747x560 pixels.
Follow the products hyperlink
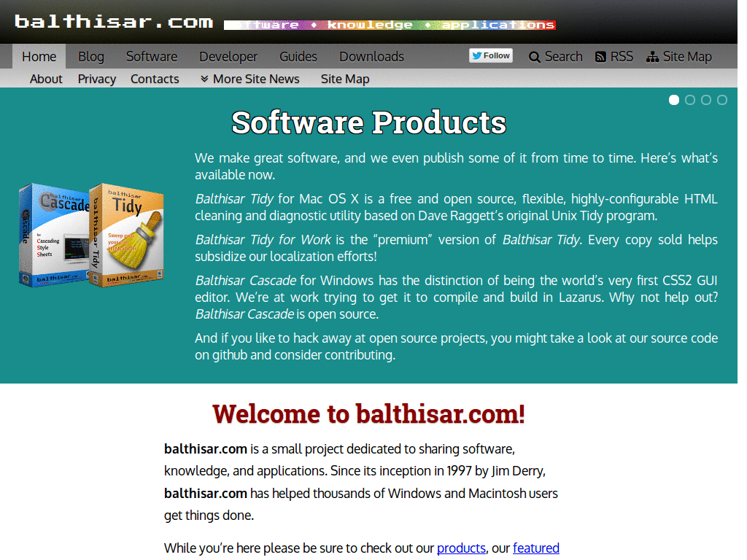[x=461, y=548]
